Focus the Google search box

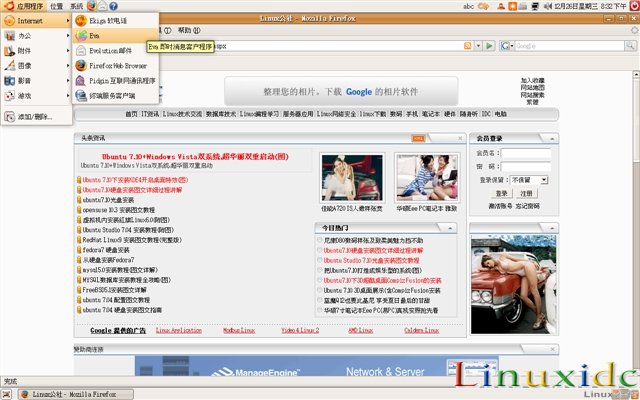point(570,46)
